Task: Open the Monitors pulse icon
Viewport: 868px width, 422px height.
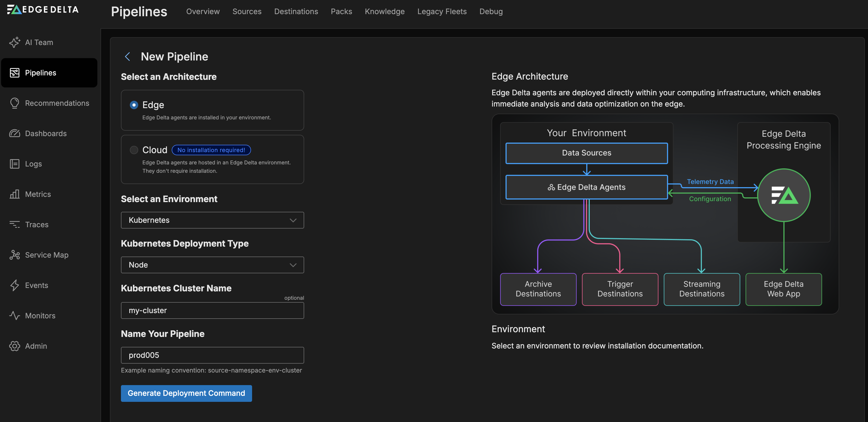Action: [14, 315]
